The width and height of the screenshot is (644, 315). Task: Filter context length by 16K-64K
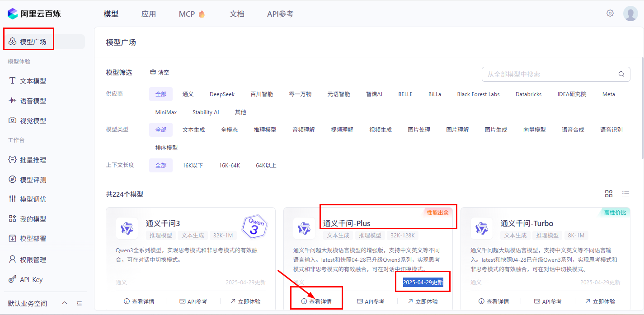pyautogui.click(x=230, y=166)
